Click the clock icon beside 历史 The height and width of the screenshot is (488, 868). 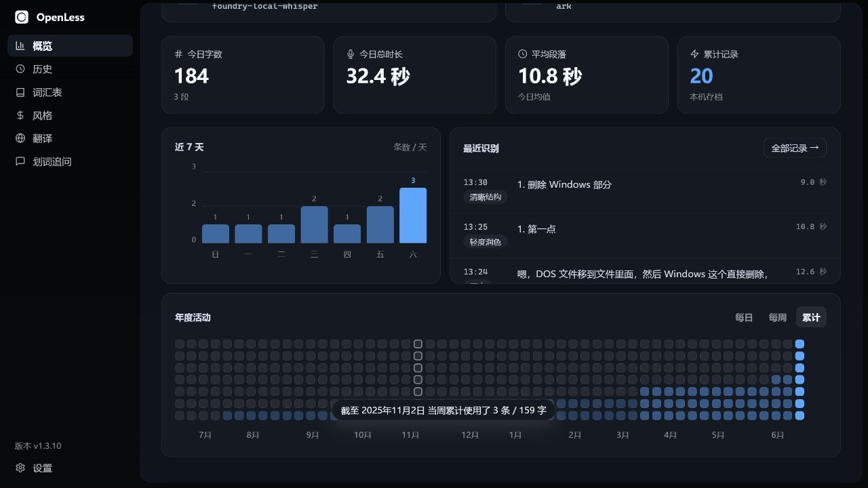[20, 69]
